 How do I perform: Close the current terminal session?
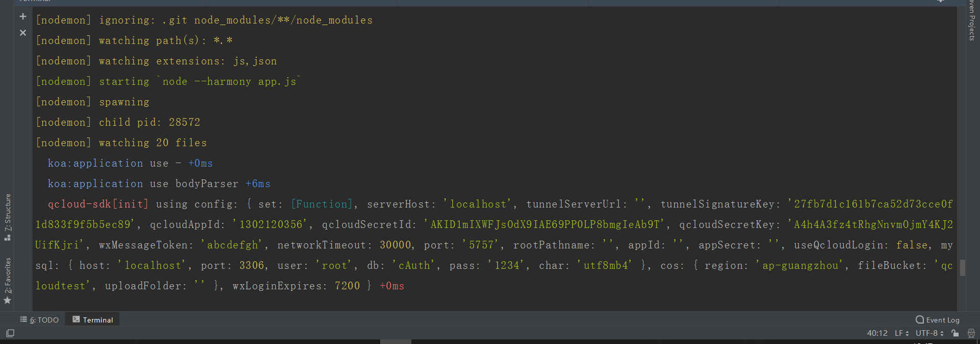tap(23, 33)
